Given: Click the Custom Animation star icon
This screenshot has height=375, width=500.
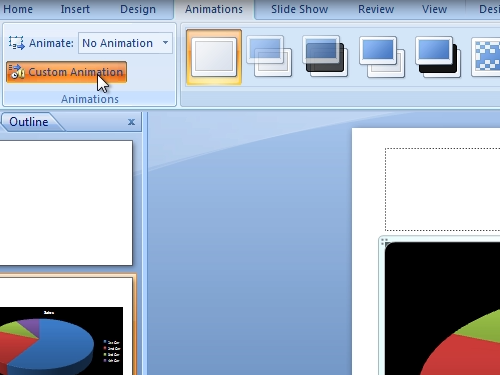Looking at the screenshot, I should tap(16, 72).
